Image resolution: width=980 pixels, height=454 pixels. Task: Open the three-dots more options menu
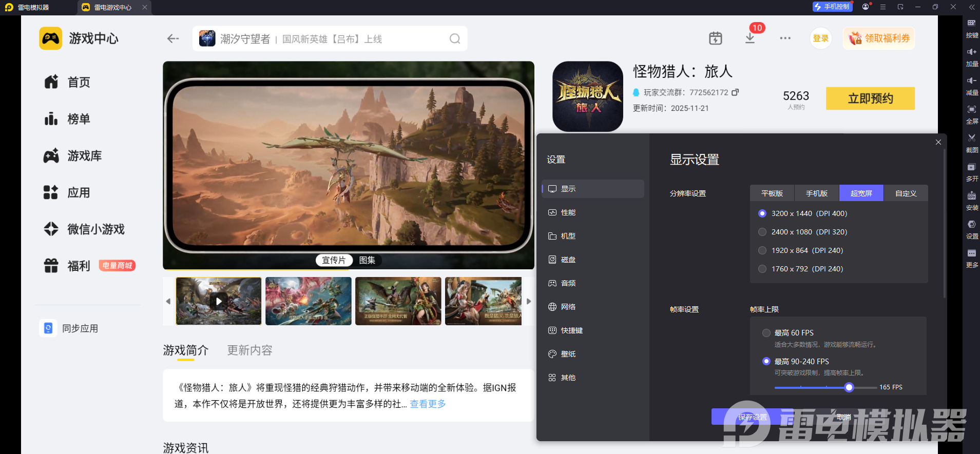click(x=785, y=38)
